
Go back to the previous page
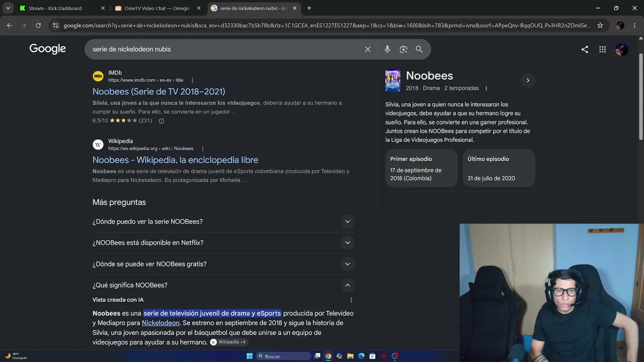(x=9, y=25)
